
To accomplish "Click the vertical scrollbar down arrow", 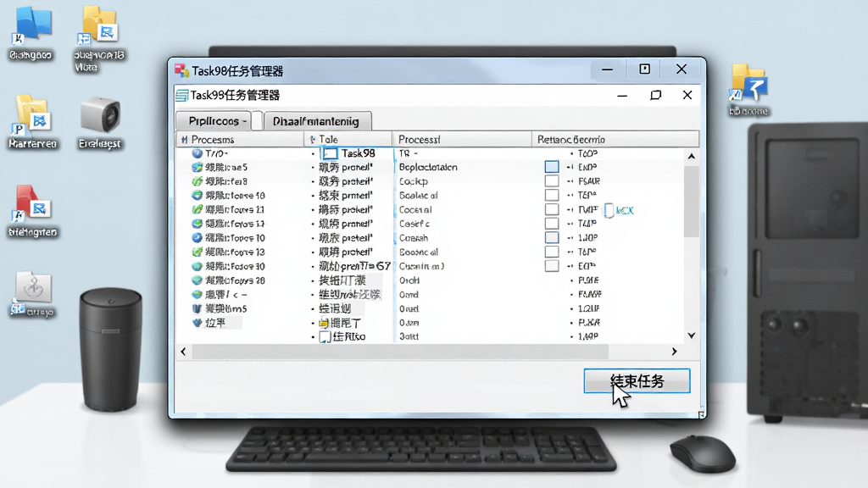I will coord(692,335).
